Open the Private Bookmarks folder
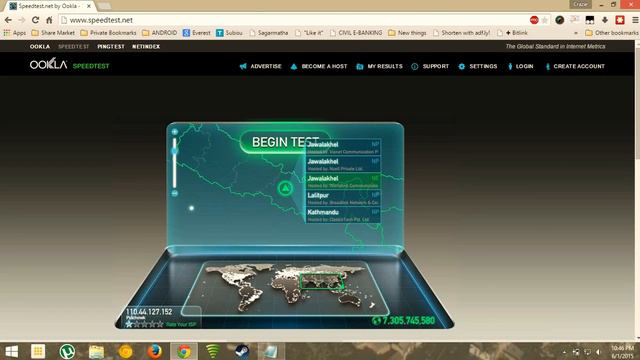 click(109, 33)
